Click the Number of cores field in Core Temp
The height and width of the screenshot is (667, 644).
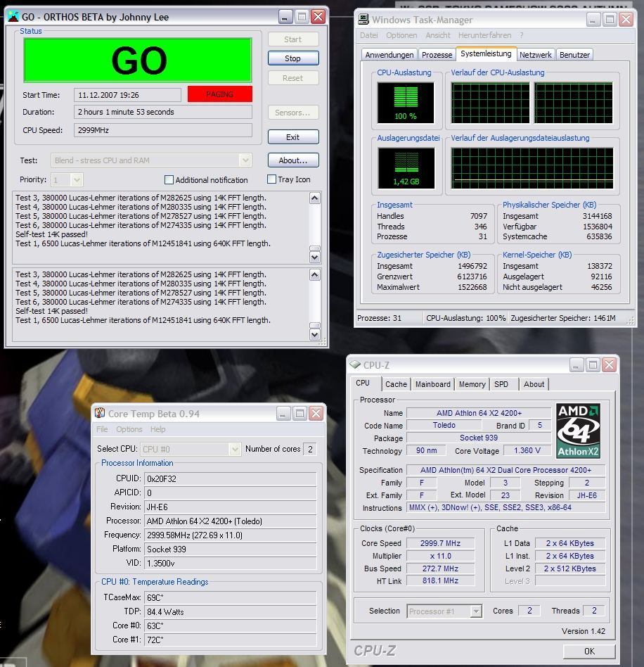coord(310,449)
